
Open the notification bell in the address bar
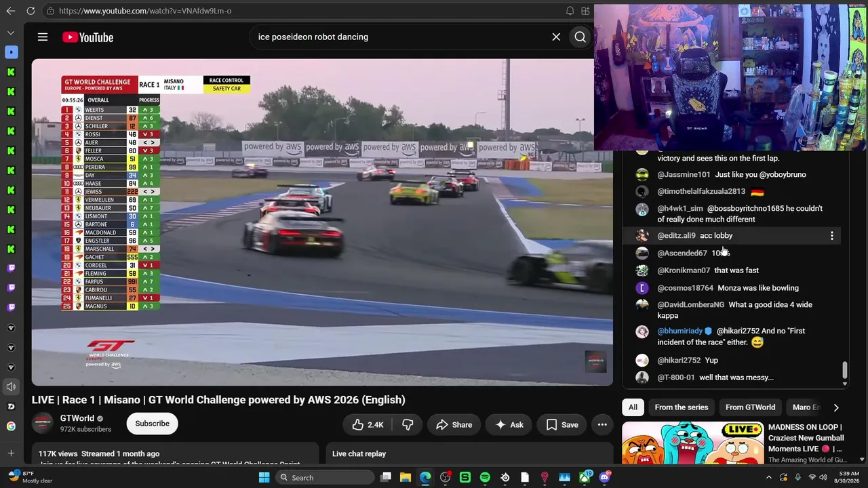(x=570, y=11)
